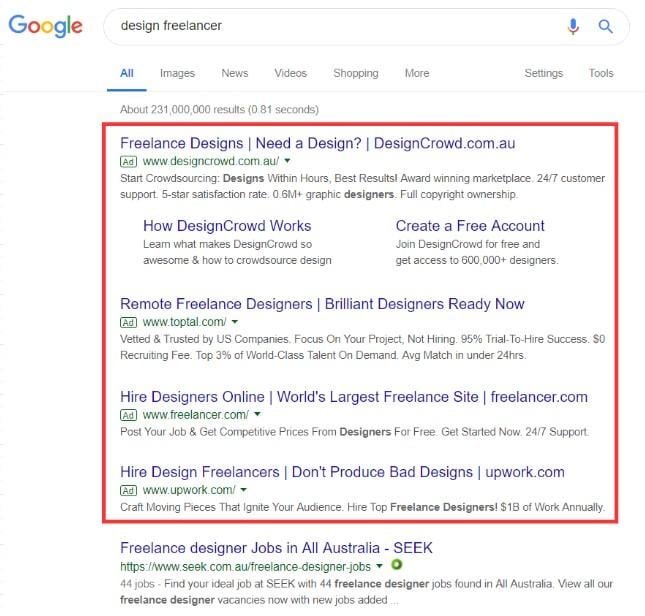Click the magnifying glass search icon
Image resolution: width=645 pixels, height=616 pixels.
606,26
